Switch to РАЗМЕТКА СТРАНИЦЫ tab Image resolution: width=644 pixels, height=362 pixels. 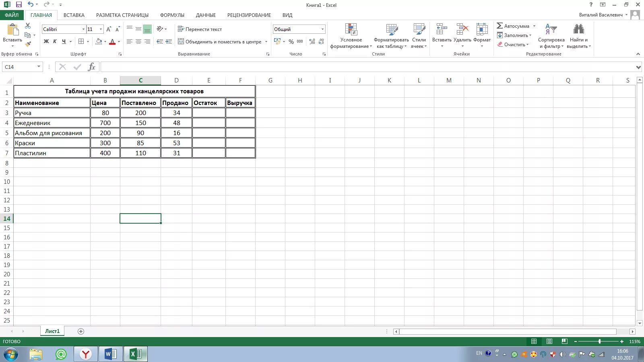122,15
